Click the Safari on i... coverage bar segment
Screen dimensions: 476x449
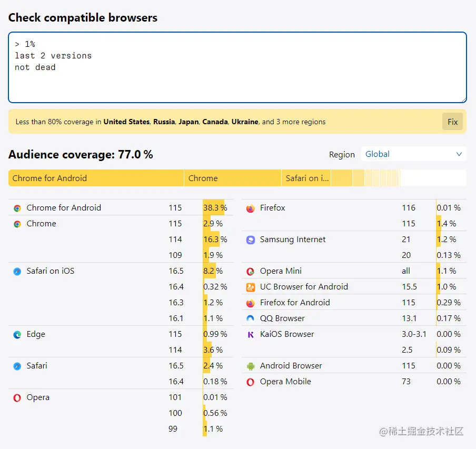point(306,178)
